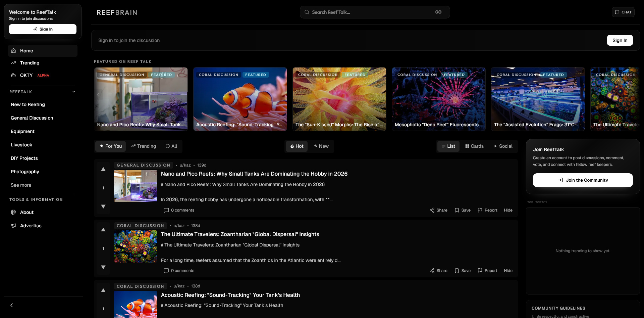Upvote the Nano and Pico Reefs post
The image size is (644, 318).
click(x=103, y=169)
